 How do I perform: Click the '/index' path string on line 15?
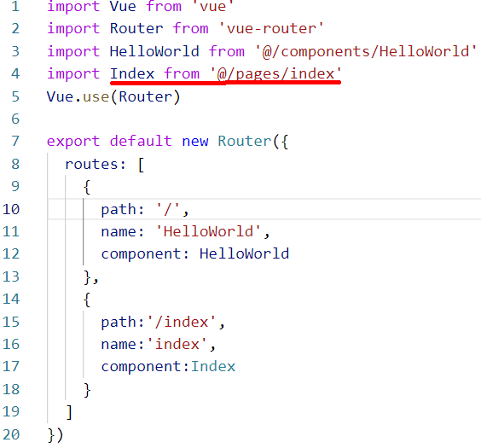182,322
